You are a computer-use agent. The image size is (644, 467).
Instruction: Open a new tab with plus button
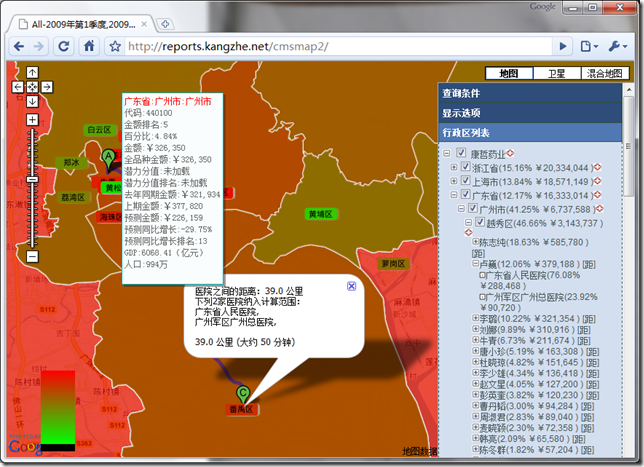165,24
